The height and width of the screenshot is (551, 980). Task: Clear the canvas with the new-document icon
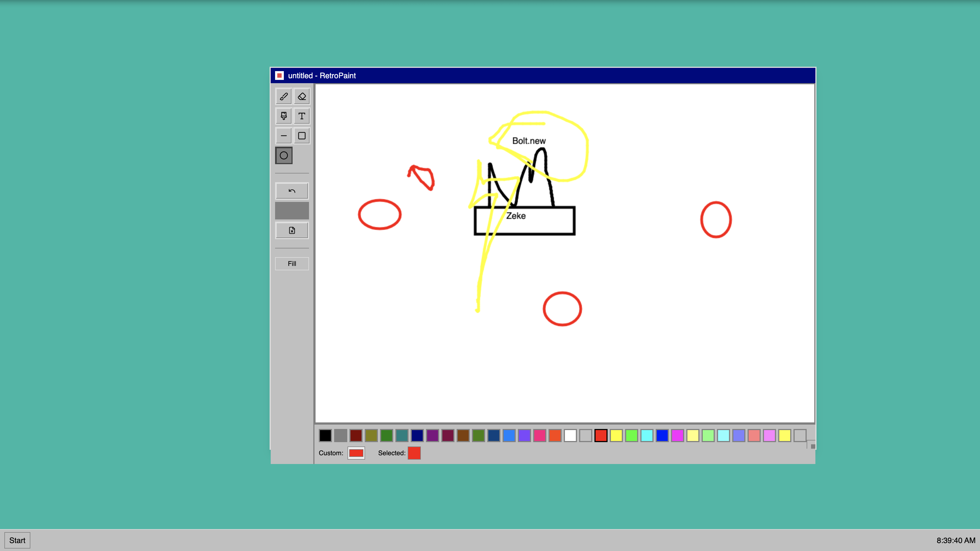[291, 230]
